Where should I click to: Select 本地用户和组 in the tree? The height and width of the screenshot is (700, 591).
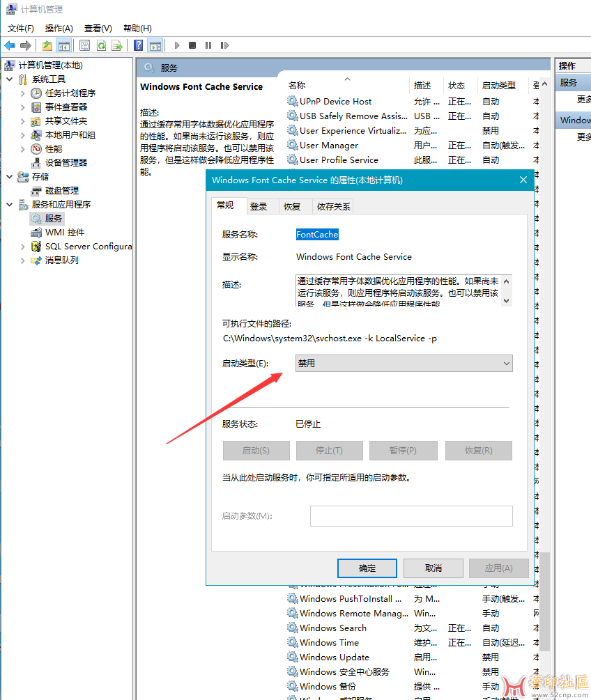tap(70, 135)
